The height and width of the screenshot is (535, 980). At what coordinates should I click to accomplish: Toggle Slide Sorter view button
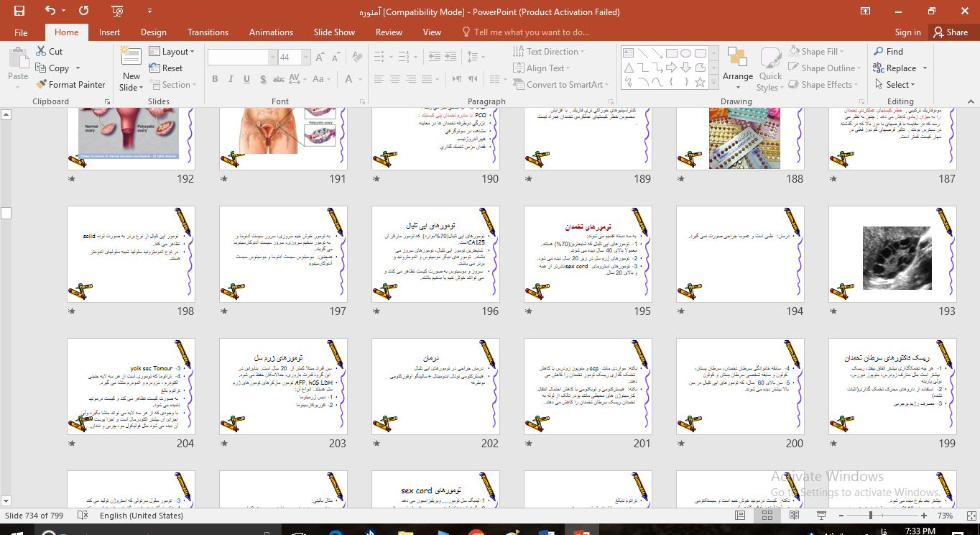[767, 516]
